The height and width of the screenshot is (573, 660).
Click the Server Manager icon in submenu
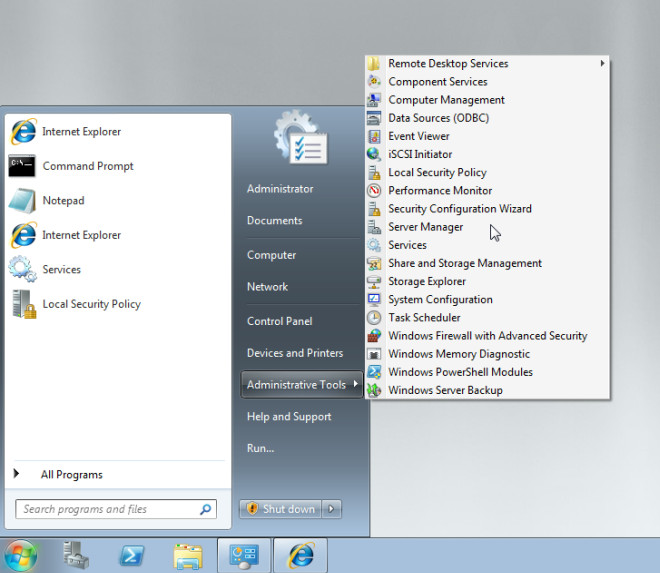pos(374,227)
